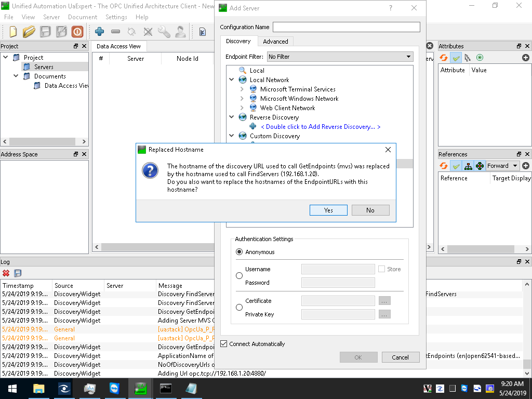The width and height of the screenshot is (532, 399).
Task: Click the New Project toolbar icon
Action: (13, 32)
